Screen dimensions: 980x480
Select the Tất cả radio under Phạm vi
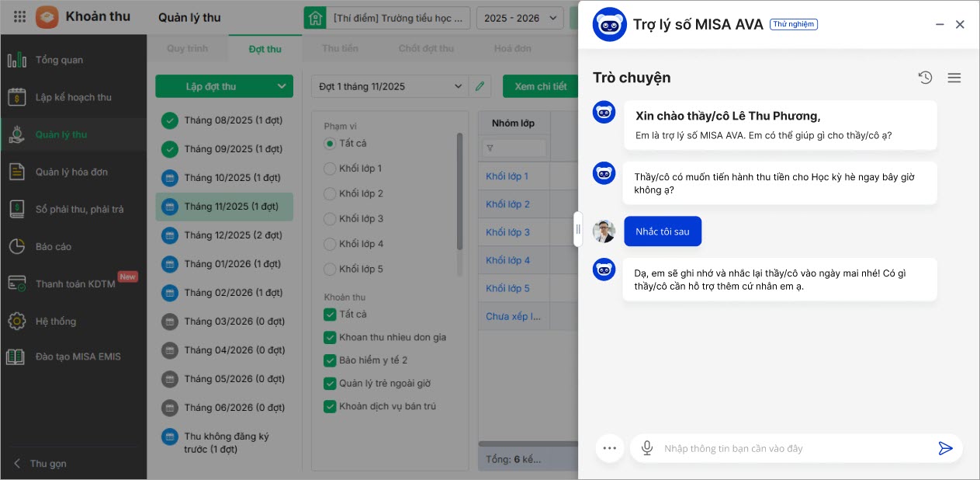(330, 144)
